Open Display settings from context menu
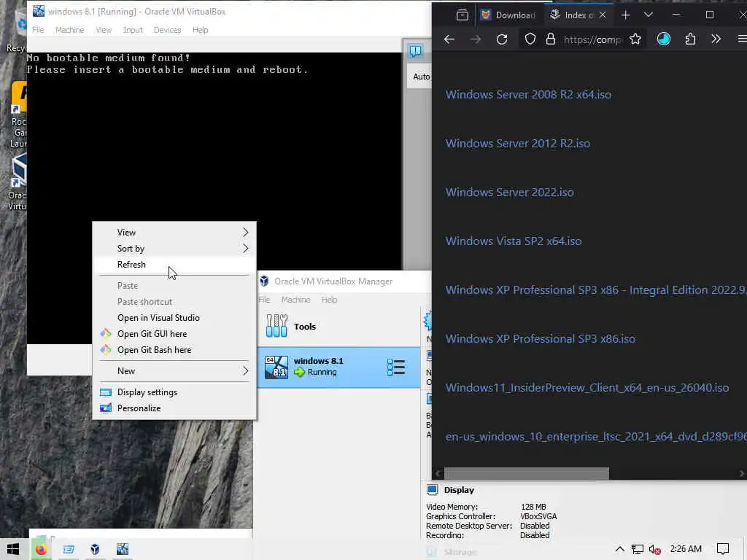 coord(174,392)
